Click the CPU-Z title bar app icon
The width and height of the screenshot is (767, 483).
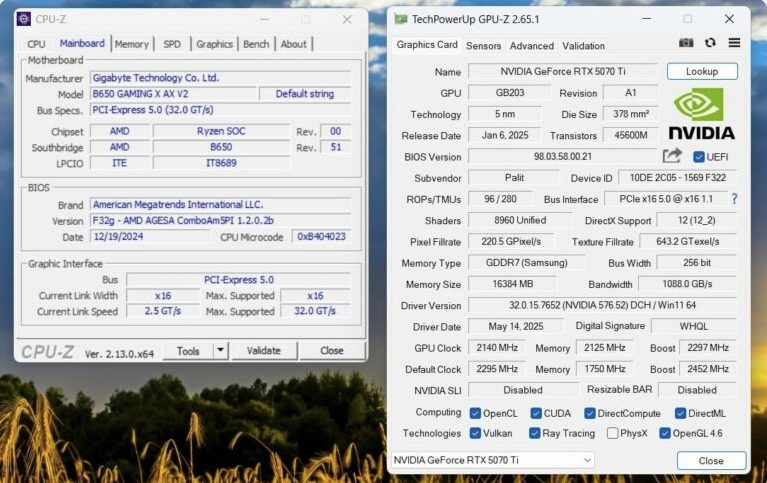(23, 19)
